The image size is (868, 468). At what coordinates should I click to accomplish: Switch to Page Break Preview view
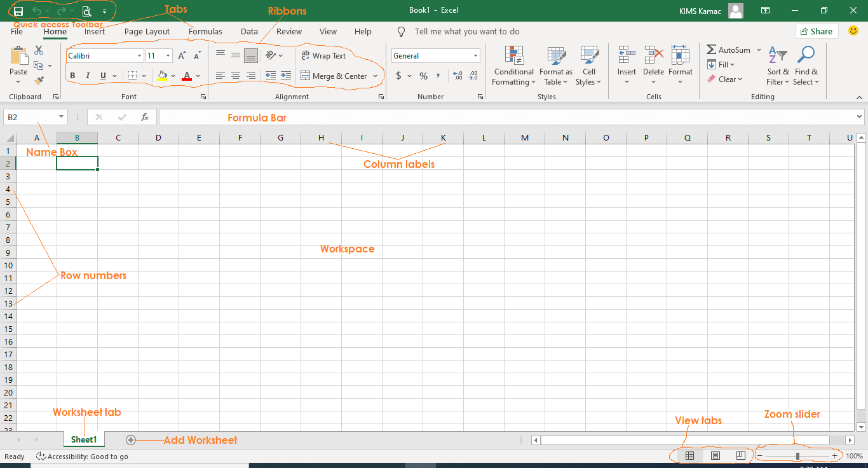coord(740,455)
